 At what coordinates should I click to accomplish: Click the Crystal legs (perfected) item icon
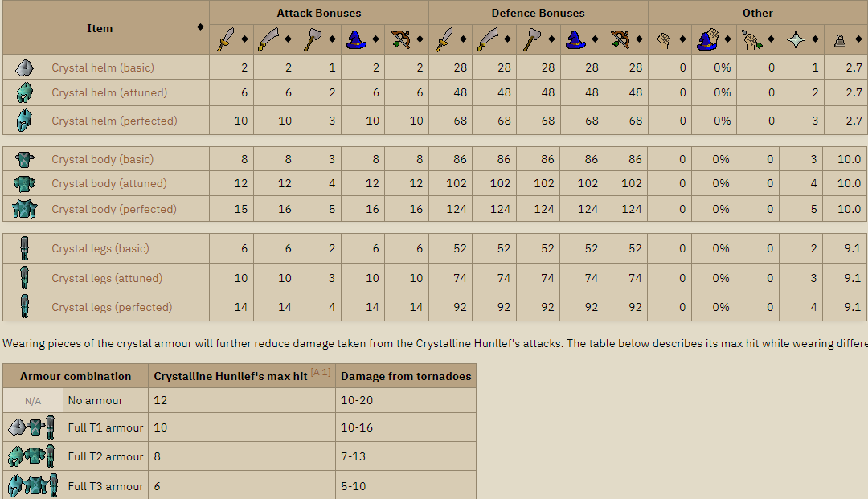click(x=24, y=306)
